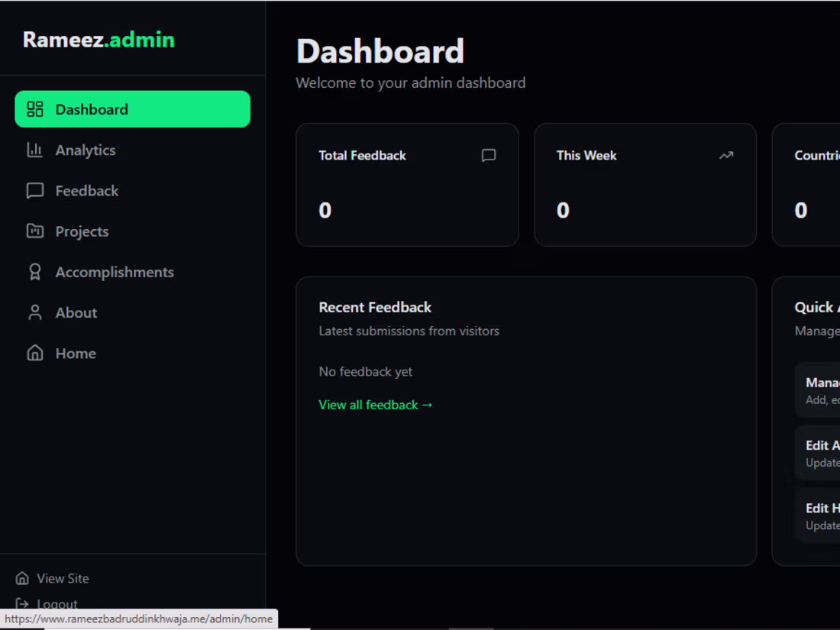The height and width of the screenshot is (630, 840).
Task: Follow the View all feedback link
Action: (376, 405)
